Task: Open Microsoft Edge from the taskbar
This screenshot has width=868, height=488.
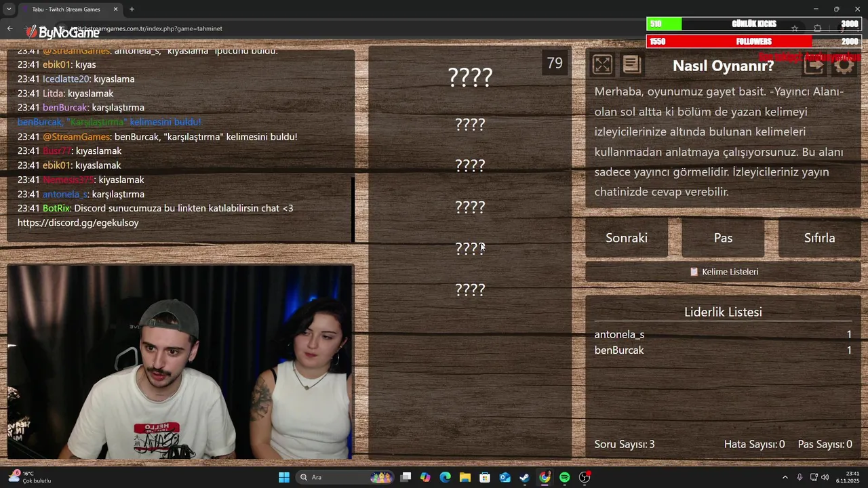Action: pyautogui.click(x=445, y=477)
